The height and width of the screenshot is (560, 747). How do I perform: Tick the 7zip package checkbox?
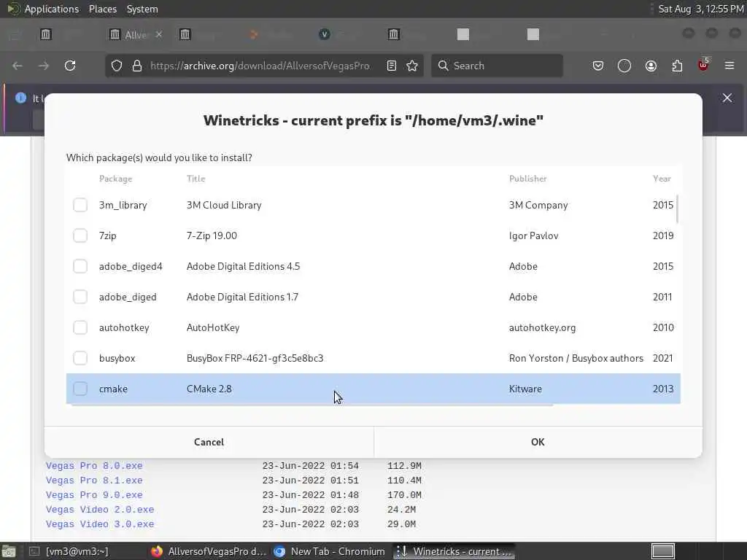[x=80, y=236]
